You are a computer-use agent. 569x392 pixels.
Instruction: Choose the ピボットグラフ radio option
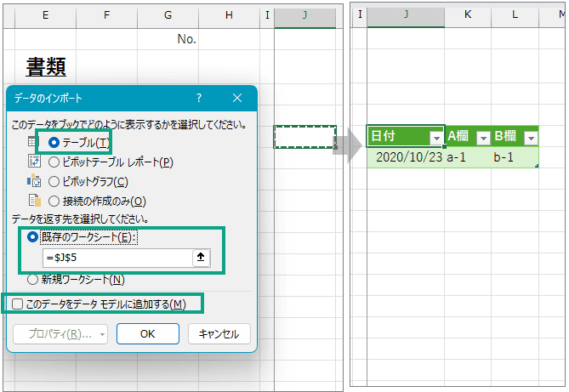55,181
